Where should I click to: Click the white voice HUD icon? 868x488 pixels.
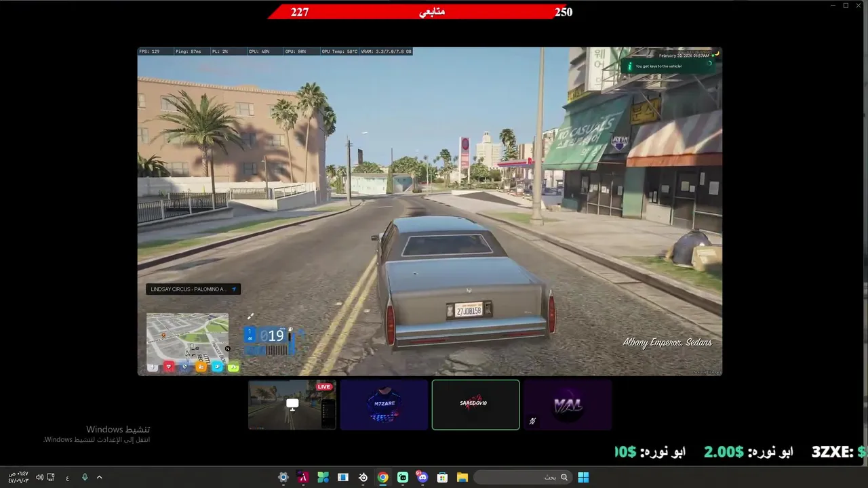(x=153, y=367)
